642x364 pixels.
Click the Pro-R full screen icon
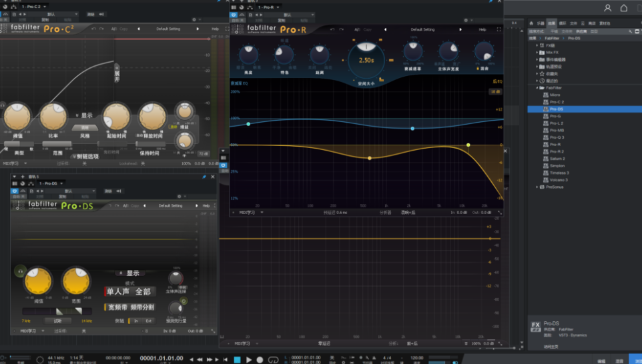(498, 29)
